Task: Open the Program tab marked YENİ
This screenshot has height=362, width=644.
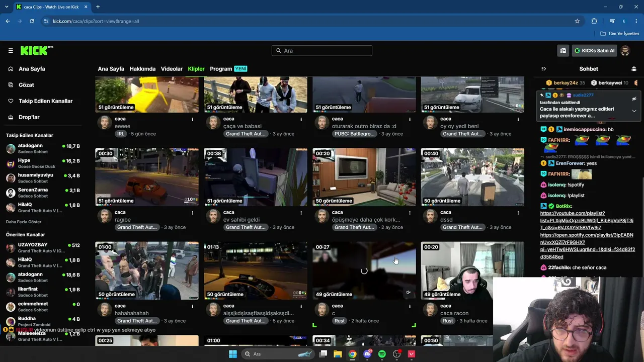Action: click(228, 69)
